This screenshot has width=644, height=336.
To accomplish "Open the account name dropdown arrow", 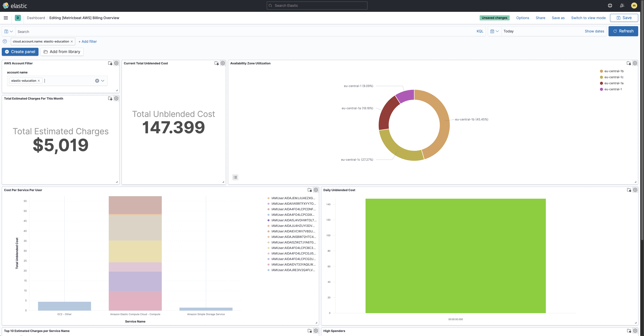I will coord(103,80).
